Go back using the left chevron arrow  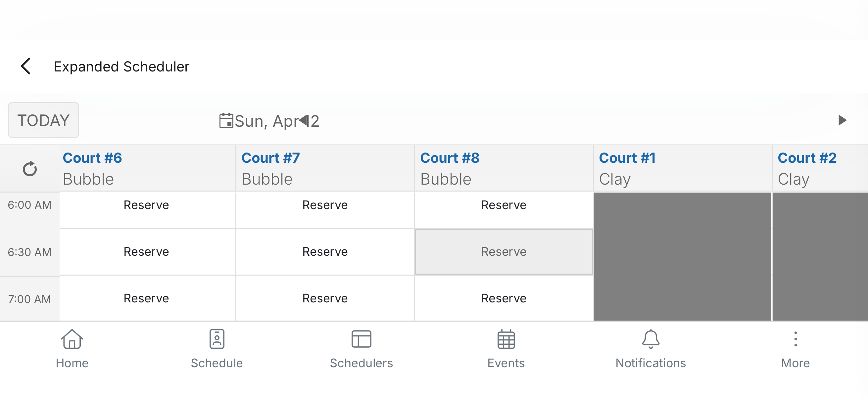point(26,66)
